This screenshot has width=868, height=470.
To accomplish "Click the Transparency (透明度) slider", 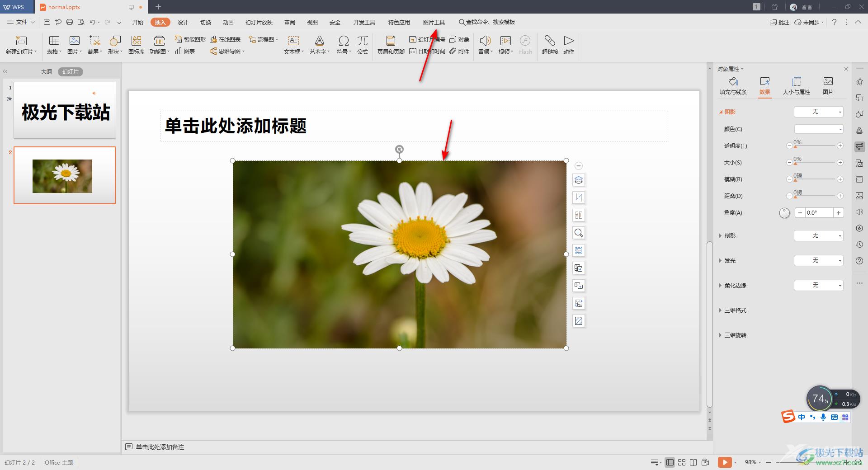I will click(x=815, y=146).
